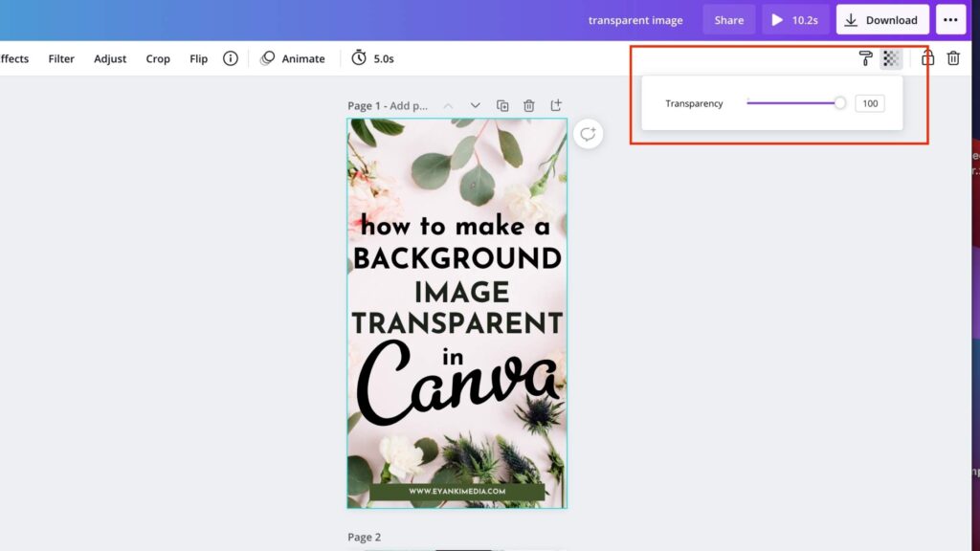The width and height of the screenshot is (980, 551).
Task: Expand Page 1 options with the down chevron
Action: (x=475, y=105)
